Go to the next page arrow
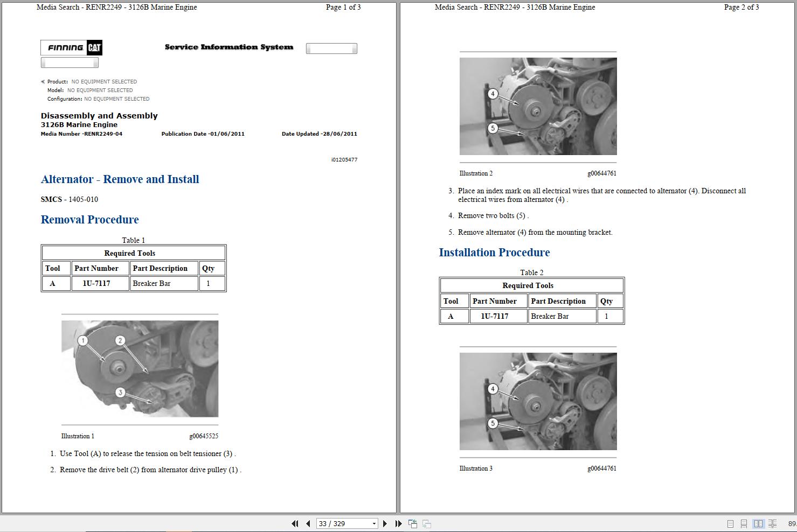The width and height of the screenshot is (797, 532). [385, 523]
